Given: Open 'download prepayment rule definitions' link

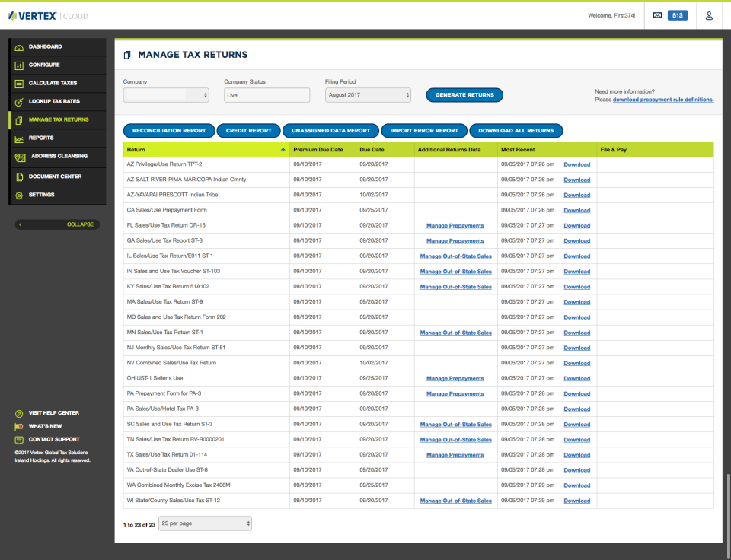Looking at the screenshot, I should (x=663, y=99).
